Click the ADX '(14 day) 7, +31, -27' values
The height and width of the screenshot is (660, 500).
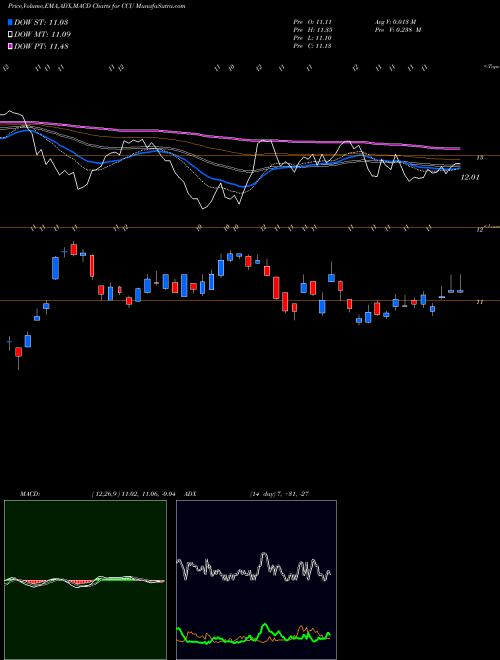279,494
